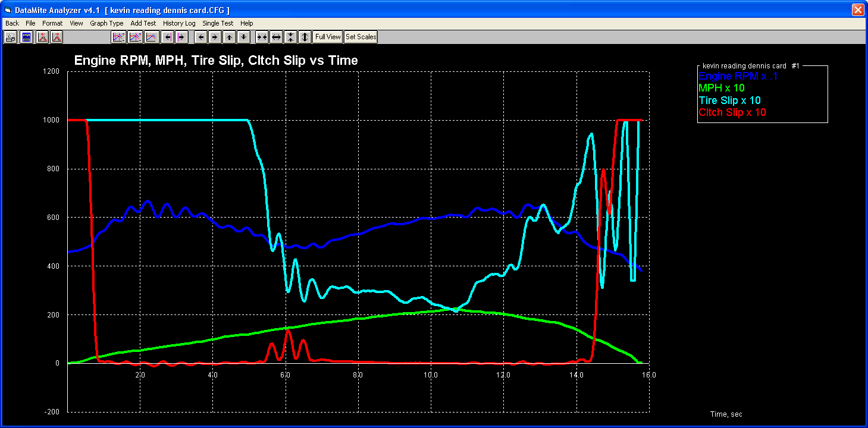Click the horizontal compress arrows icon
The image size is (868, 428).
point(262,37)
